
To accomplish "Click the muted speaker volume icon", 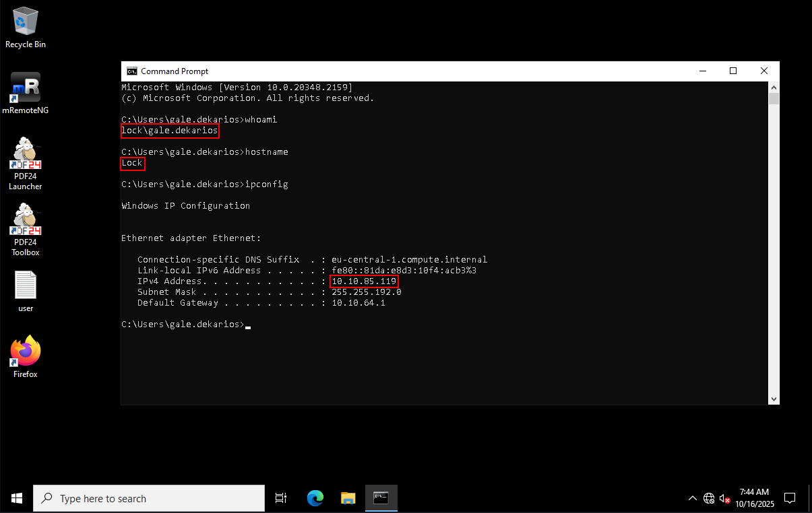I will (725, 499).
